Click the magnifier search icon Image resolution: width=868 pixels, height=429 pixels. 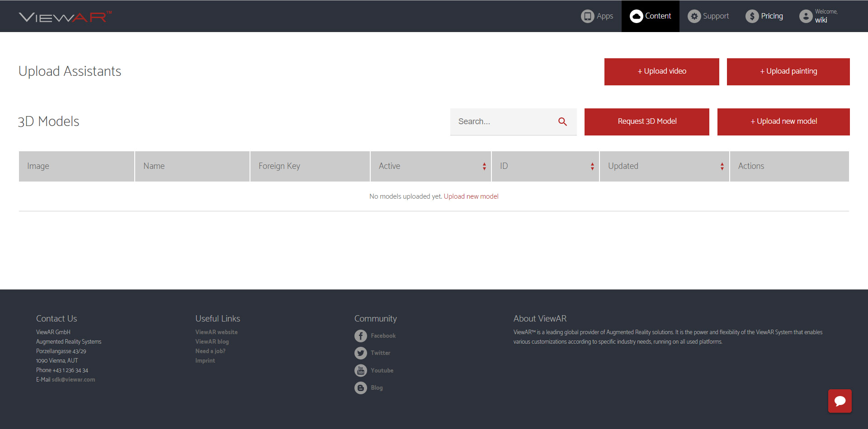[562, 121]
